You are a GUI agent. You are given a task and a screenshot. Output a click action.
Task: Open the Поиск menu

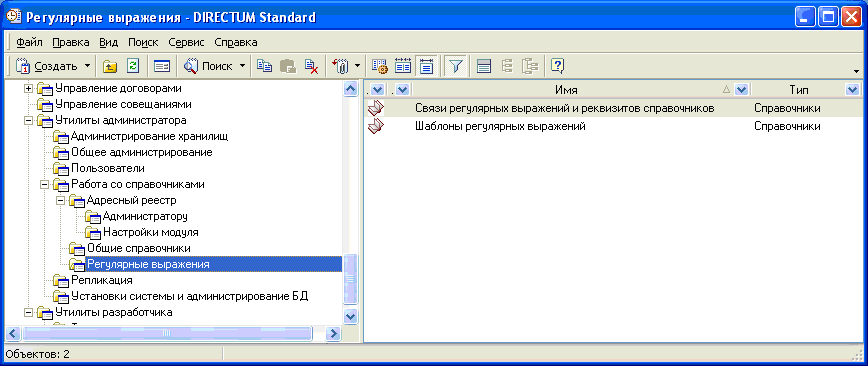(x=143, y=42)
